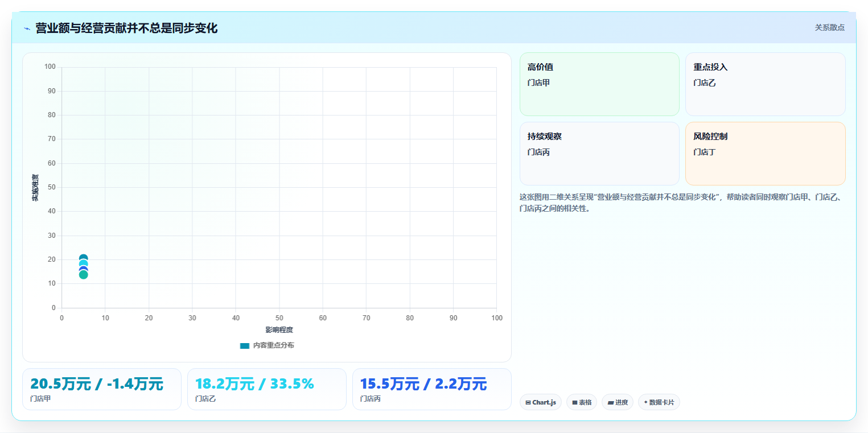Click the 内容重点分布 legend label
Viewport: 868px width, 433px height.
click(273, 345)
